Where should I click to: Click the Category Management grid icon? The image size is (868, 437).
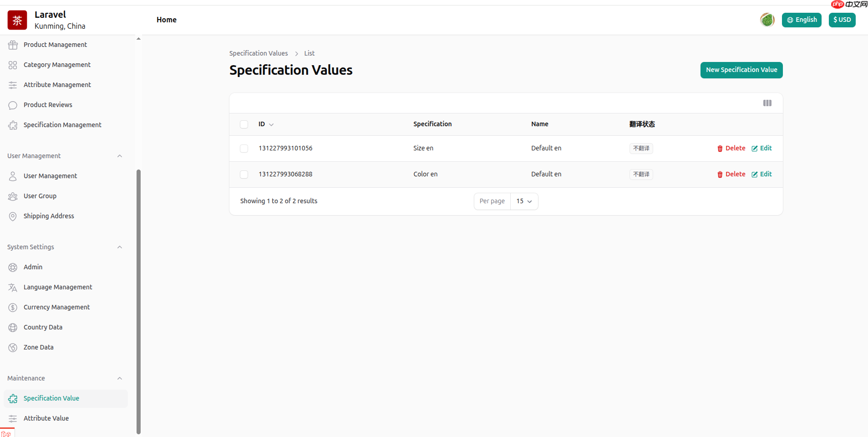pos(13,65)
